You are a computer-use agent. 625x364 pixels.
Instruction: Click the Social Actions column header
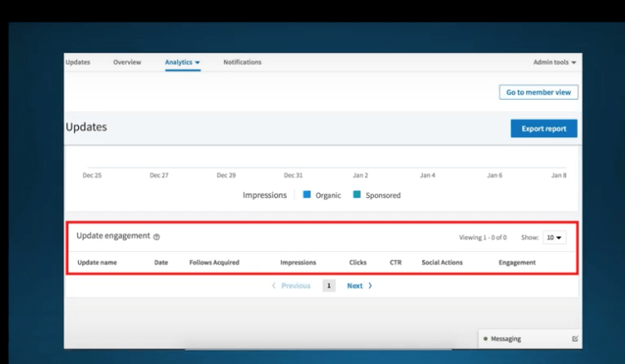coord(442,263)
